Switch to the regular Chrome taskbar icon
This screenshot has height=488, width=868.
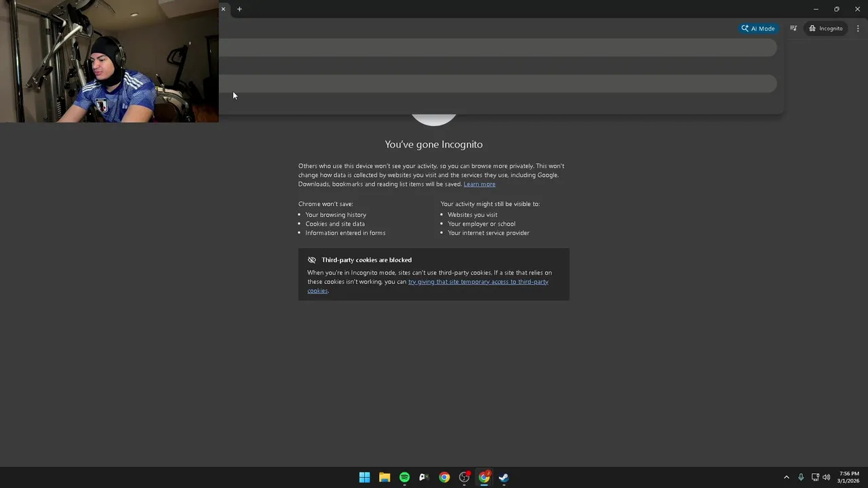[444, 477]
